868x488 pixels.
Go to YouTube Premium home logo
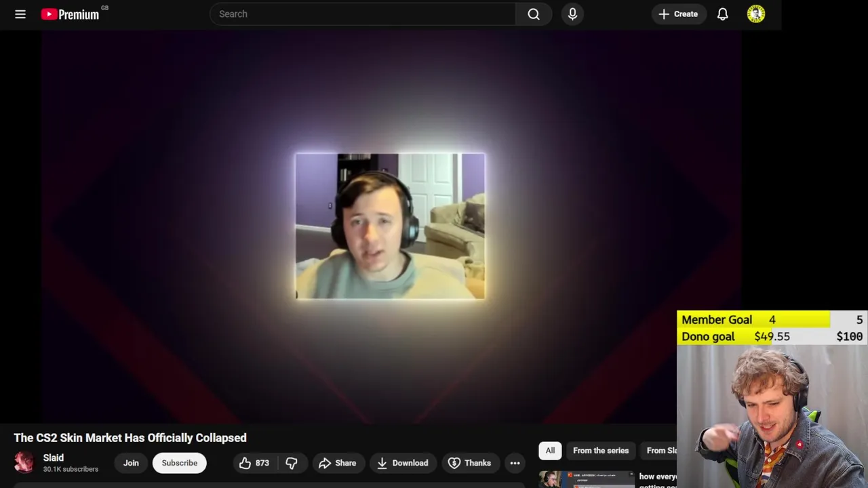click(x=70, y=14)
